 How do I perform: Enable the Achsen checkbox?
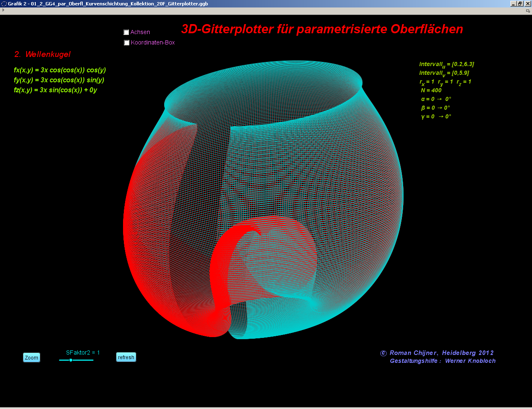coord(126,32)
